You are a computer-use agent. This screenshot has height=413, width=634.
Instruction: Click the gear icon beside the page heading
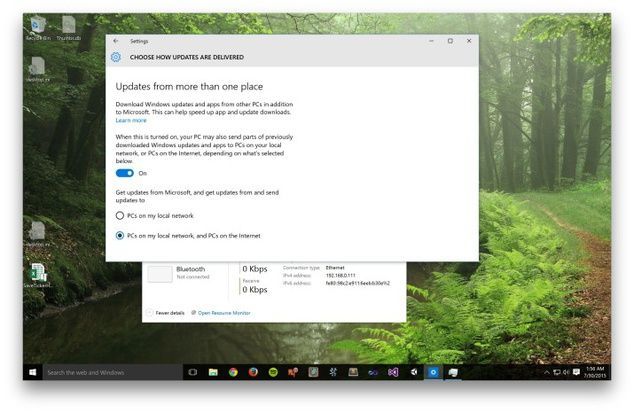coord(116,57)
